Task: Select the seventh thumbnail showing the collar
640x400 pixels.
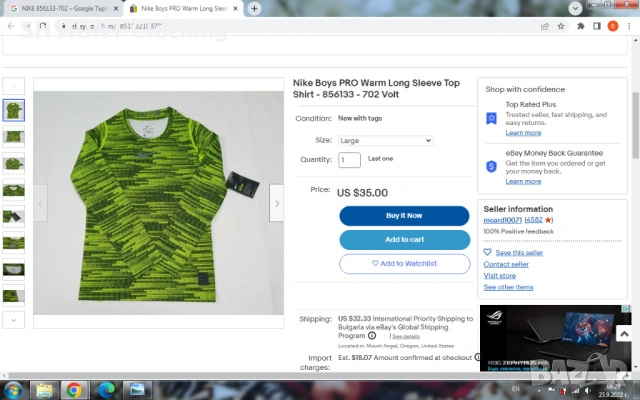Action: tap(13, 269)
